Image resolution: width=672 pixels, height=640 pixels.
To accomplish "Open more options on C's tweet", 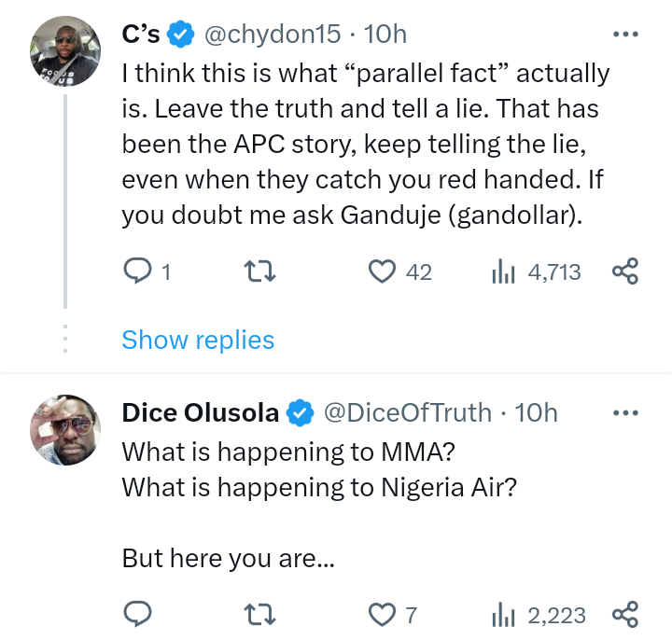I will (x=624, y=35).
